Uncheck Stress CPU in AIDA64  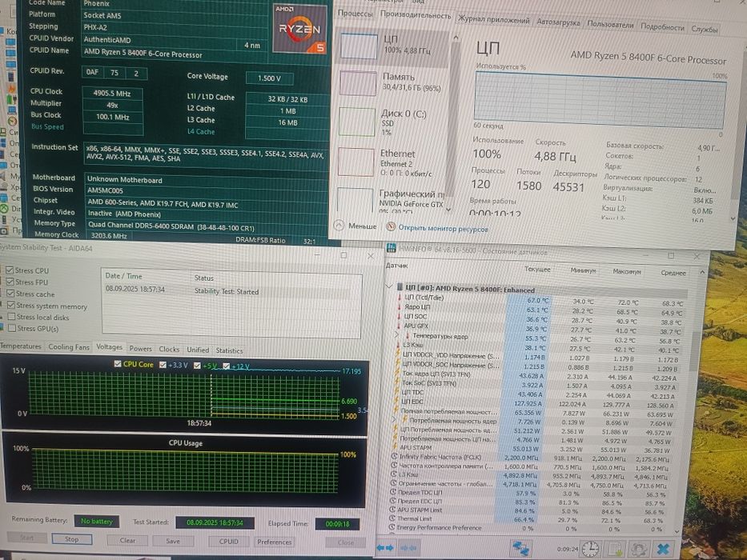pyautogui.click(x=9, y=270)
